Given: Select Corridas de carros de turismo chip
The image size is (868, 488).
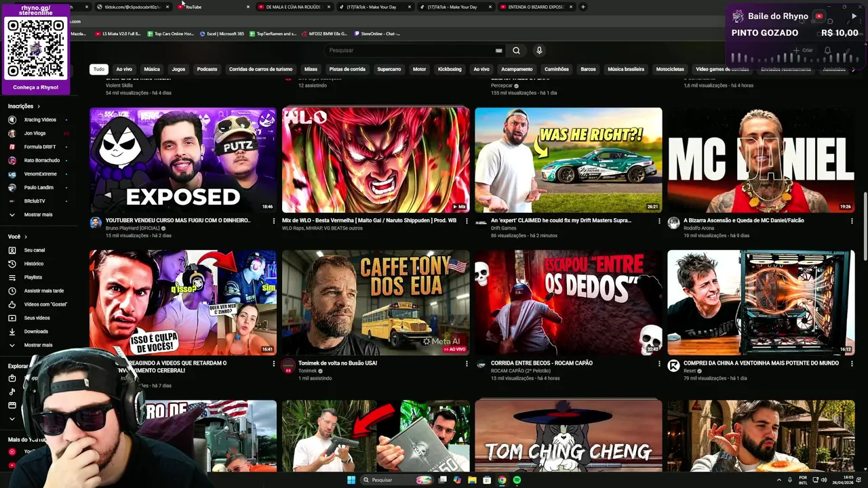Looking at the screenshot, I should click(260, 69).
